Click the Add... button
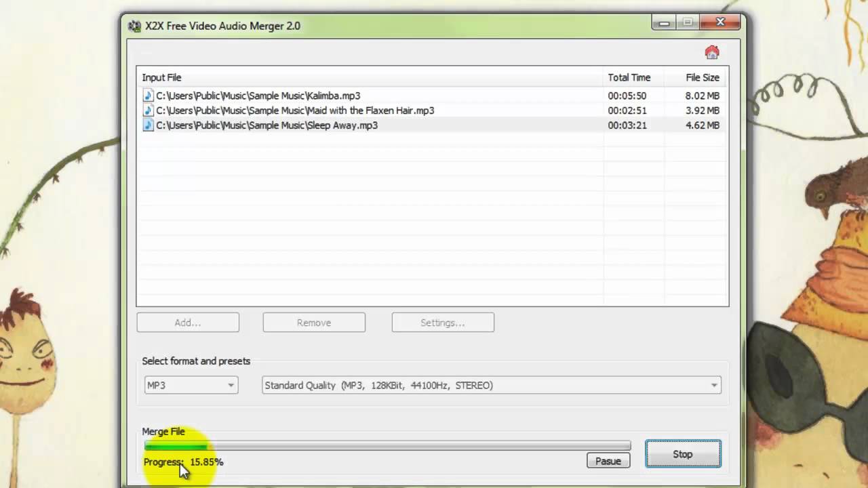868x488 pixels. tap(188, 323)
